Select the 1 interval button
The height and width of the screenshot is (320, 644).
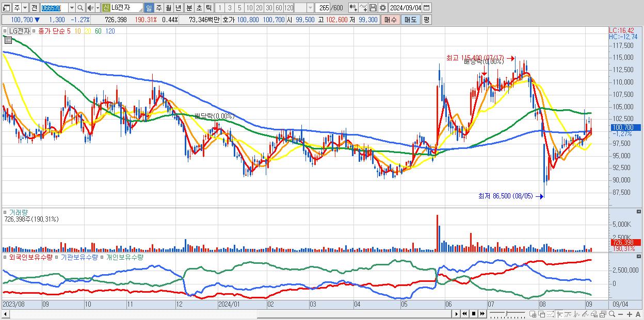pos(219,8)
